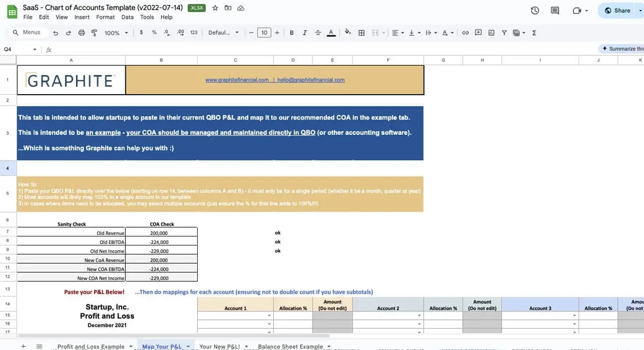Viewport: 644px width, 350px height.
Task: Search the Menus box
Action: pyautogui.click(x=29, y=33)
